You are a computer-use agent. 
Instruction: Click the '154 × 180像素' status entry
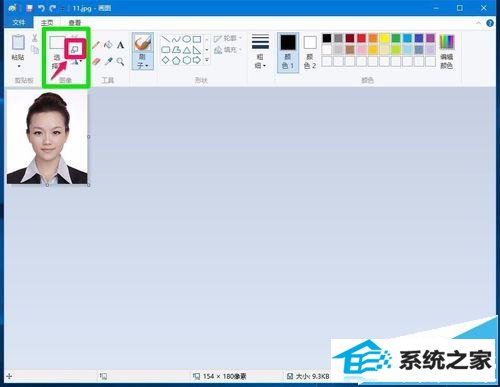coord(225,376)
